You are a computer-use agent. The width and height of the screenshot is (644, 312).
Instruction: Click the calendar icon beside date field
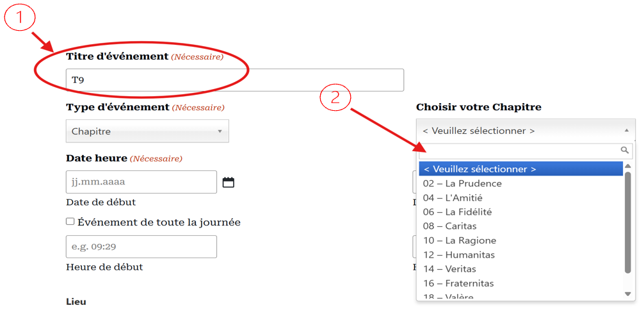(x=228, y=183)
